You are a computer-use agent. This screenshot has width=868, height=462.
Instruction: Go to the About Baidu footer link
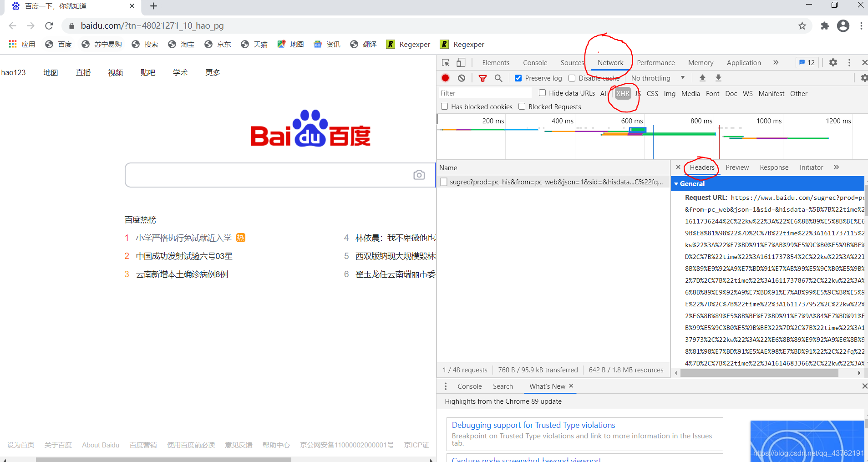pos(101,445)
